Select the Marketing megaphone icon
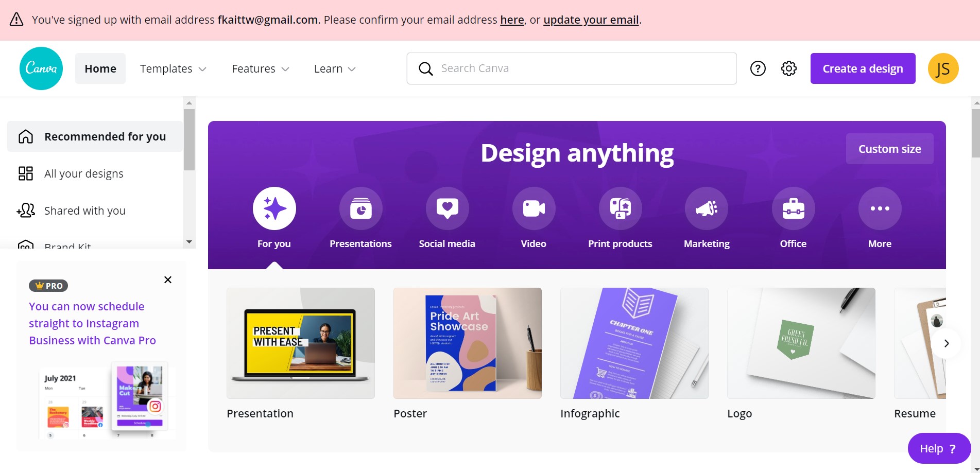This screenshot has height=473, width=980. tap(707, 208)
